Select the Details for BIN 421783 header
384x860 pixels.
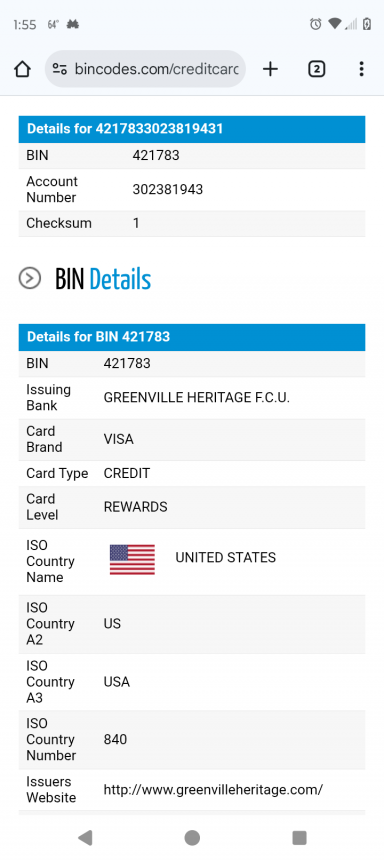pyautogui.click(x=192, y=337)
